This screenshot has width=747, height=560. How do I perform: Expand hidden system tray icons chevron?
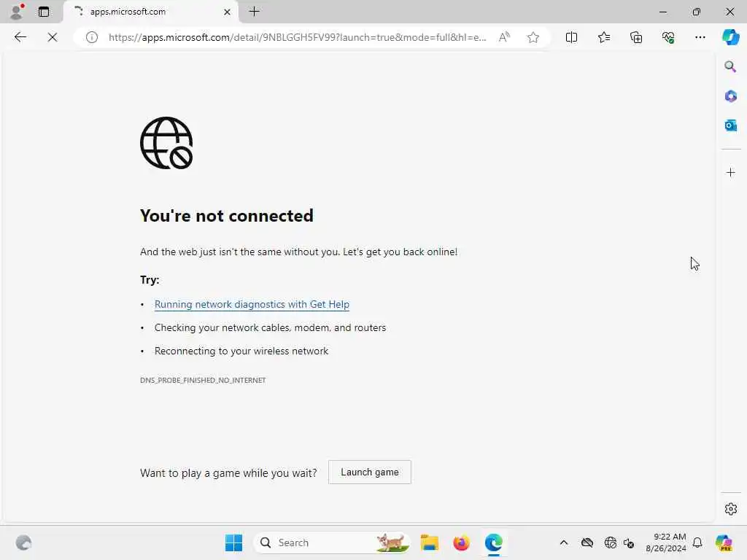564,542
